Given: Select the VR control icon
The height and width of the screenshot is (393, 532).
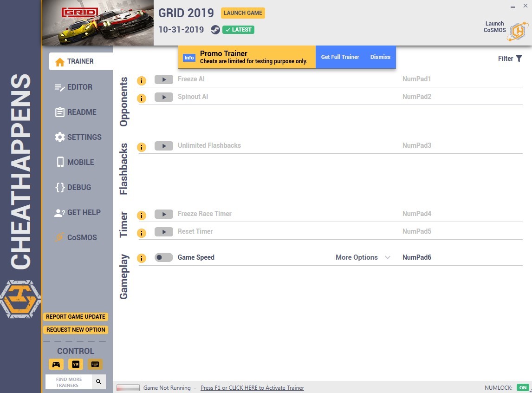Looking at the screenshot, I should tap(76, 364).
